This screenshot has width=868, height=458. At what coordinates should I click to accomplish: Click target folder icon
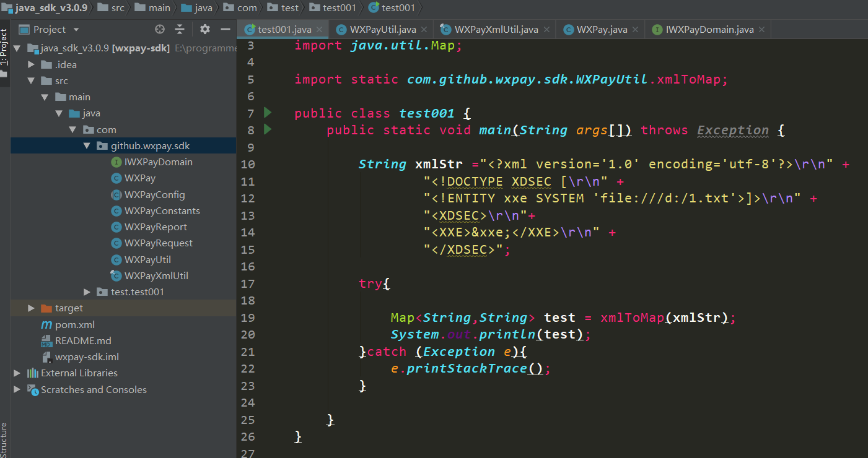[x=46, y=308]
